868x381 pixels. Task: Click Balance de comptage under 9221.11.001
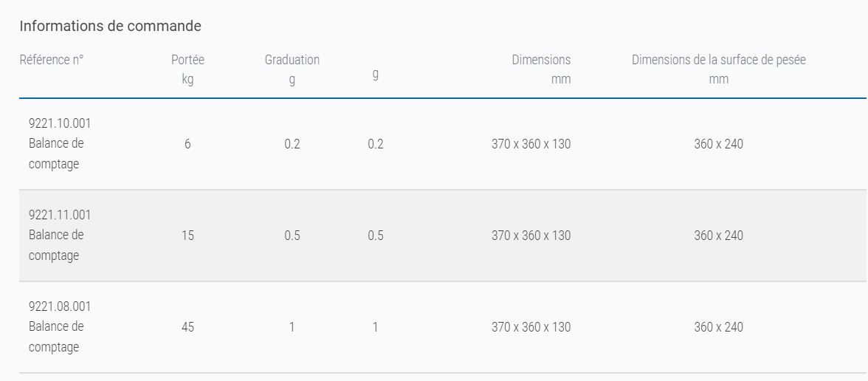tap(56, 245)
